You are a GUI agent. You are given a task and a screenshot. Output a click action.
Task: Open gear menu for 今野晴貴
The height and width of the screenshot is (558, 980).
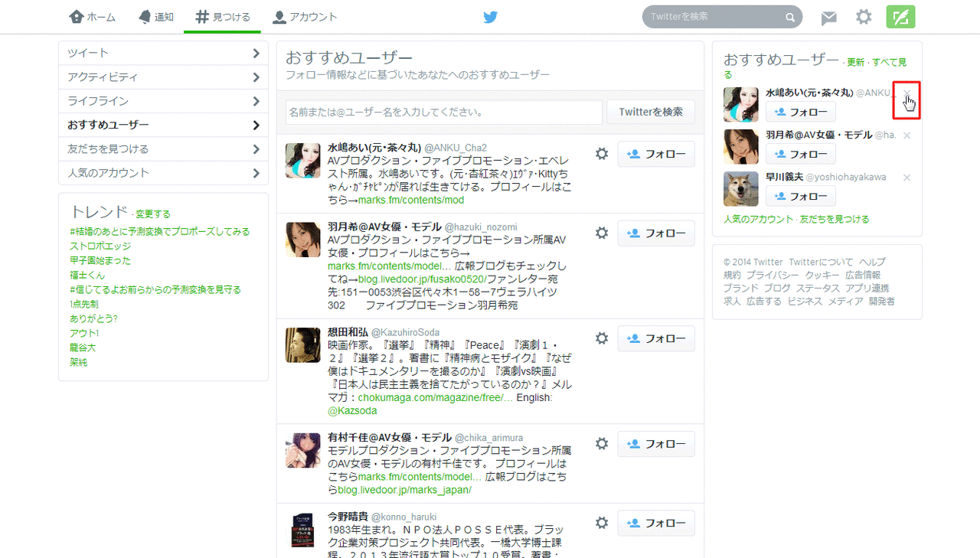pyautogui.click(x=602, y=523)
